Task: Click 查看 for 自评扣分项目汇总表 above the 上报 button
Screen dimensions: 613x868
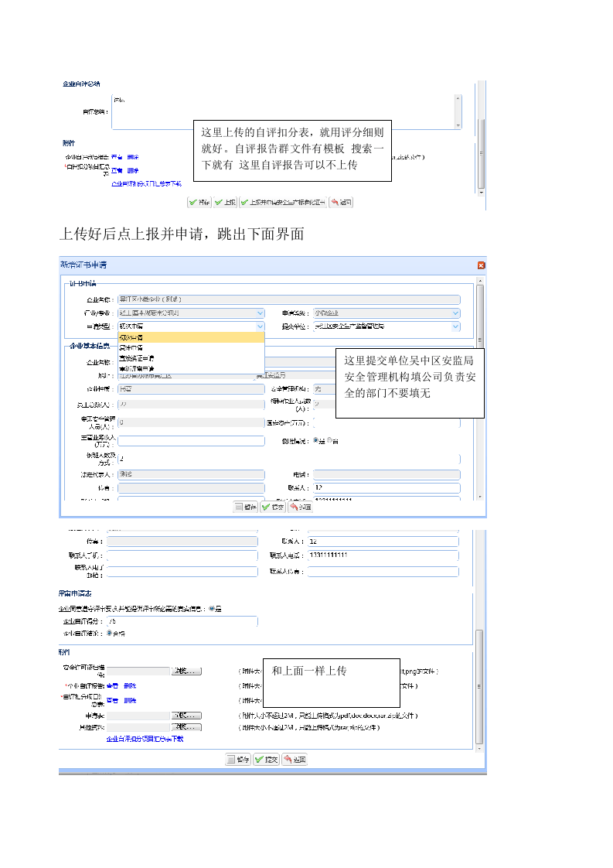Action: pyautogui.click(x=117, y=170)
